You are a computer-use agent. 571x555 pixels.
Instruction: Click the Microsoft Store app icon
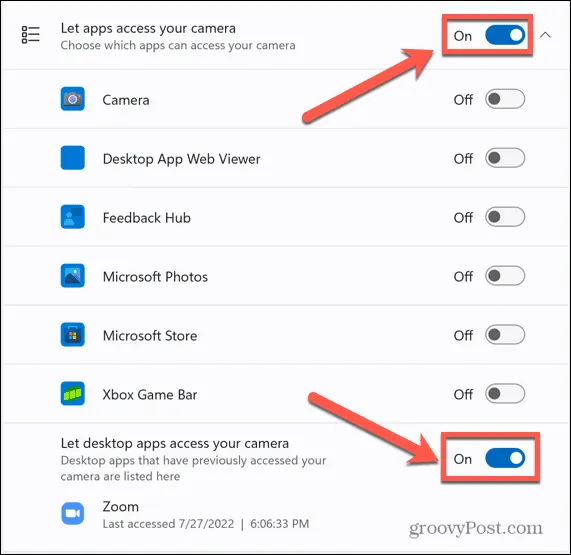pyautogui.click(x=72, y=335)
